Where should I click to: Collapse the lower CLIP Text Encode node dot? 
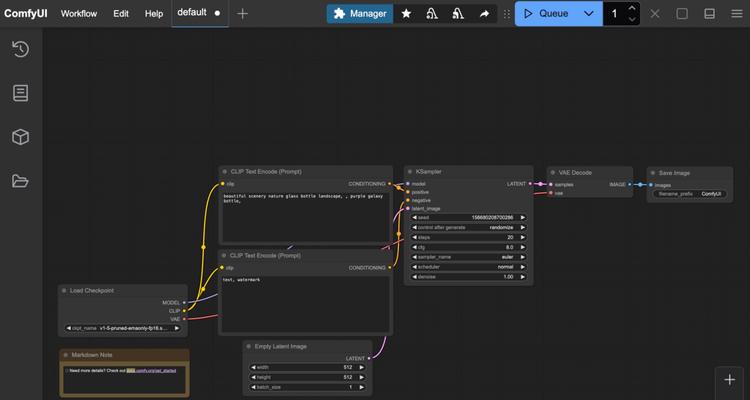coord(224,256)
